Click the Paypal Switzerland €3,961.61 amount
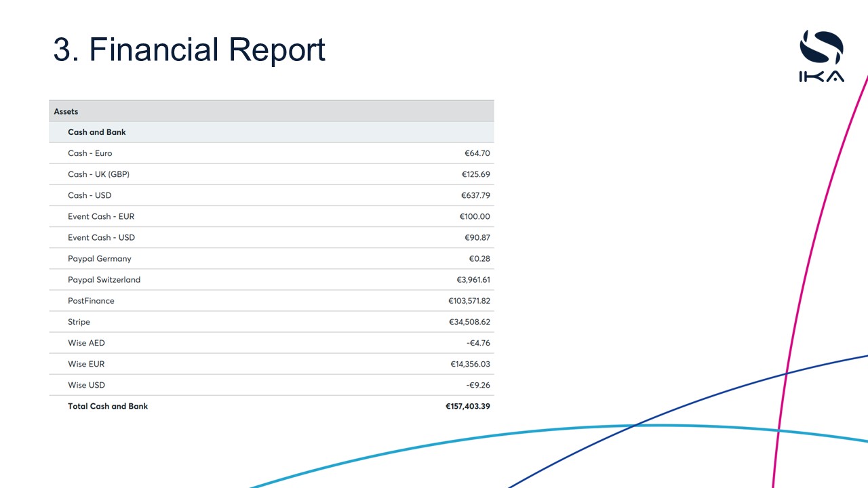868x488 pixels. (x=473, y=279)
